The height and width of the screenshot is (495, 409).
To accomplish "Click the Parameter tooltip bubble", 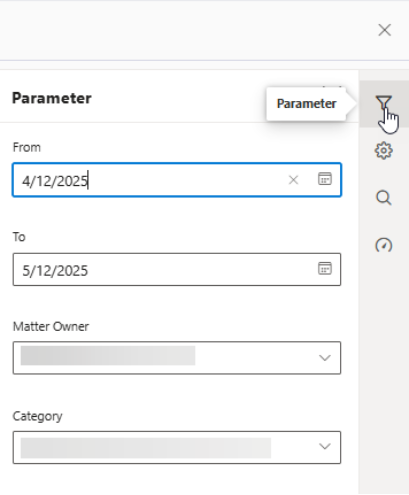I will 306,104.
